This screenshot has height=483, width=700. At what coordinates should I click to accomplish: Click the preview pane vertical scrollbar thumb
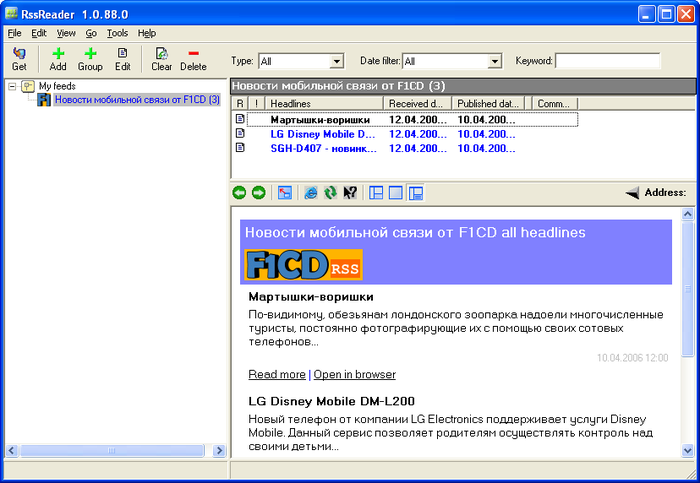pos(688,289)
